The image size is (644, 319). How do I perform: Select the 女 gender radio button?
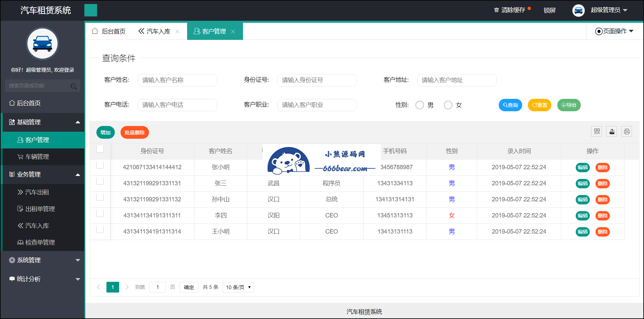tap(448, 105)
